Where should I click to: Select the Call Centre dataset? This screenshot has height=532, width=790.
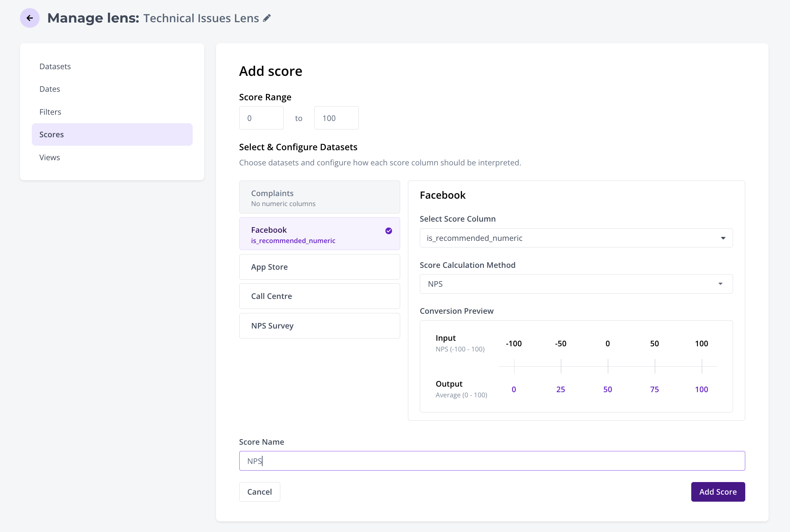[319, 296]
